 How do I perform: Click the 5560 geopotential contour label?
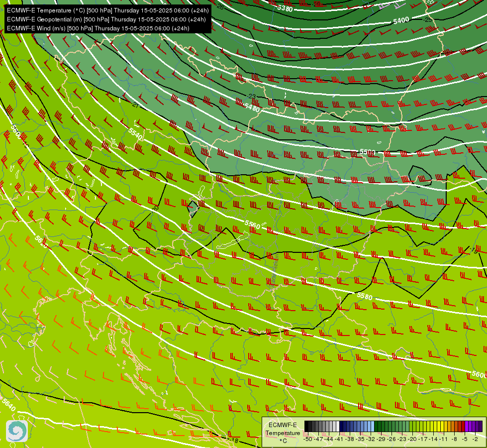[x=252, y=224]
